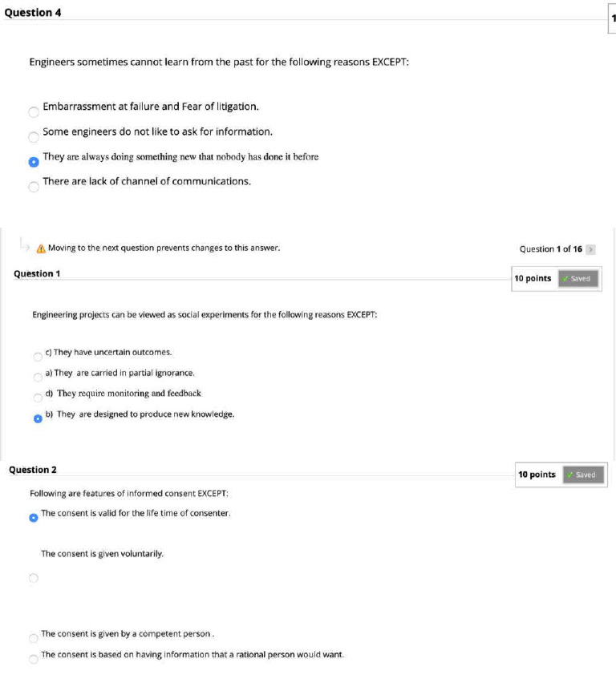The image size is (616, 691).
Task: Click the Saved button for Question 2
Action: coord(583,475)
